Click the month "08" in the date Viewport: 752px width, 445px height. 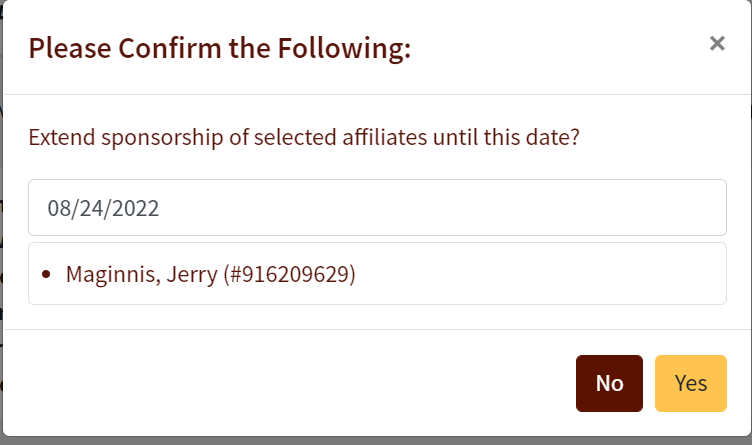[58, 208]
